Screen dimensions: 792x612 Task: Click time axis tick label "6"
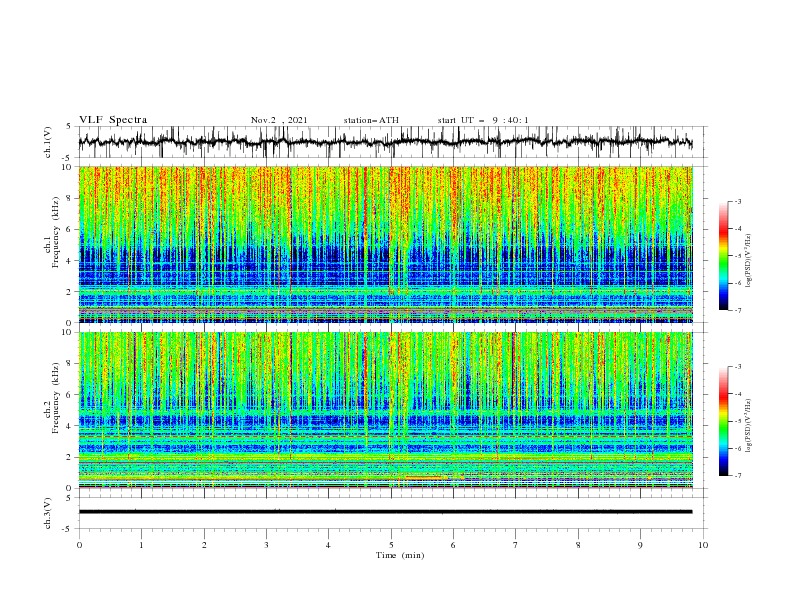coord(453,545)
